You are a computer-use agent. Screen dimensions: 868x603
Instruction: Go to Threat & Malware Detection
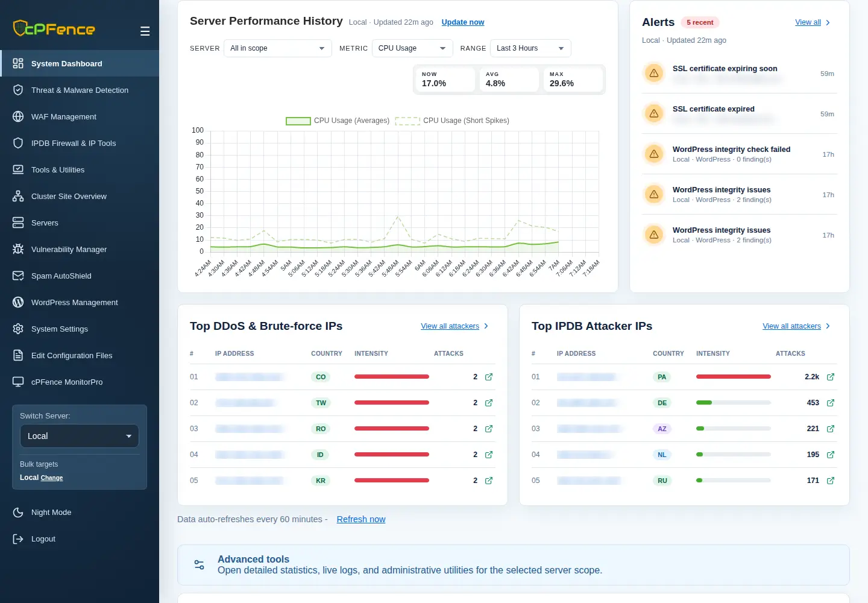(x=80, y=90)
